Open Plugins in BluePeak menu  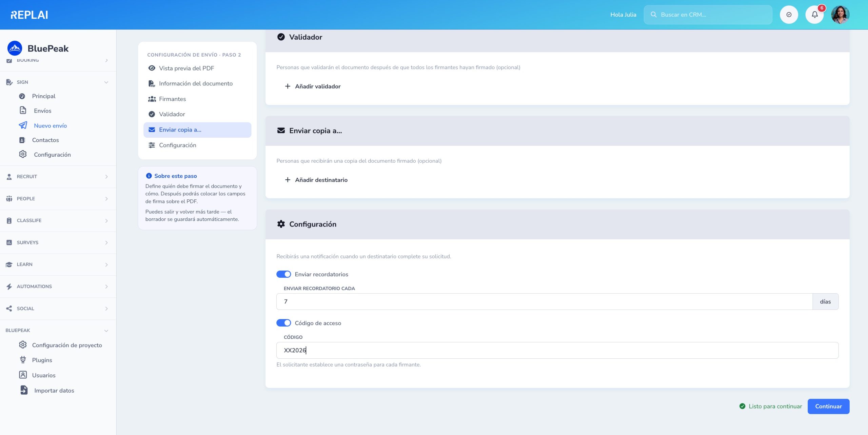tap(42, 360)
